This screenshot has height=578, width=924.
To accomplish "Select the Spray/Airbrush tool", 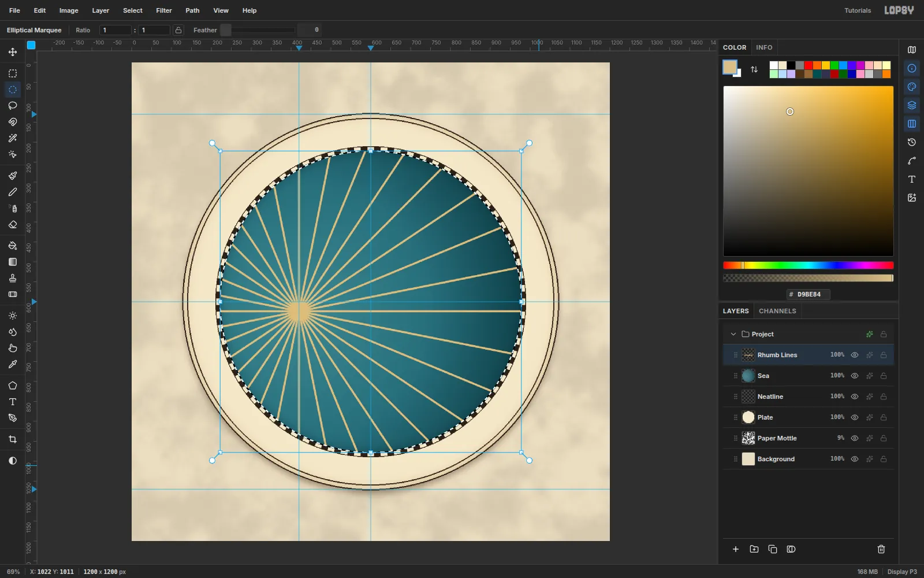I will tap(13, 208).
